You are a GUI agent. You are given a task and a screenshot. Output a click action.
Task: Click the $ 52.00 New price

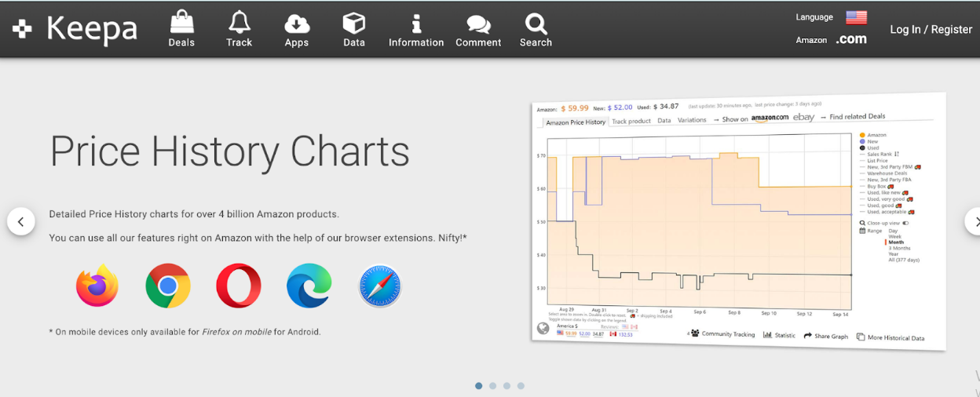(620, 107)
